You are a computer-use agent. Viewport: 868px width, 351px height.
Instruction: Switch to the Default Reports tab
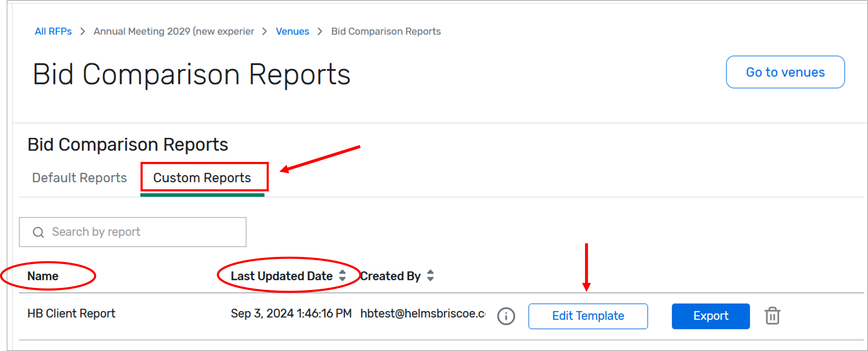pos(79,178)
